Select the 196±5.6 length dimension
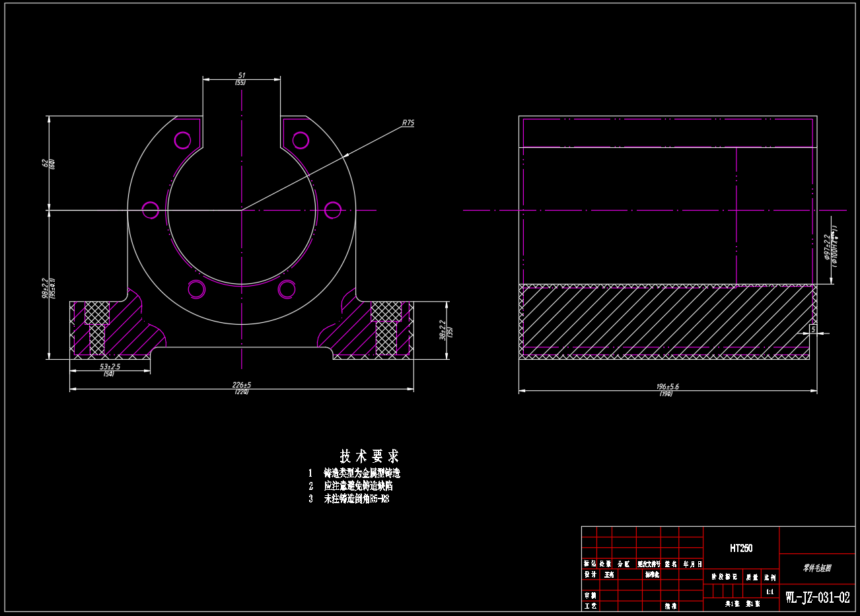The height and width of the screenshot is (616, 860). click(x=667, y=387)
